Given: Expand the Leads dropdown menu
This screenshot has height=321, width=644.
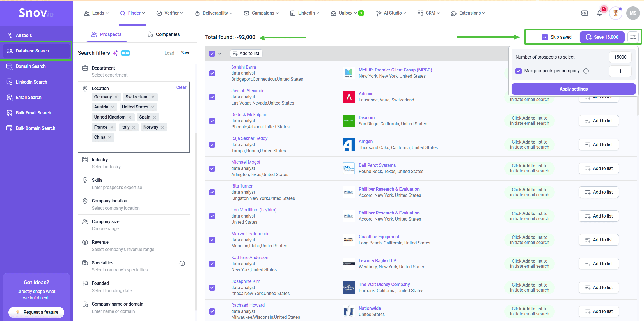Looking at the screenshot, I should [x=96, y=13].
